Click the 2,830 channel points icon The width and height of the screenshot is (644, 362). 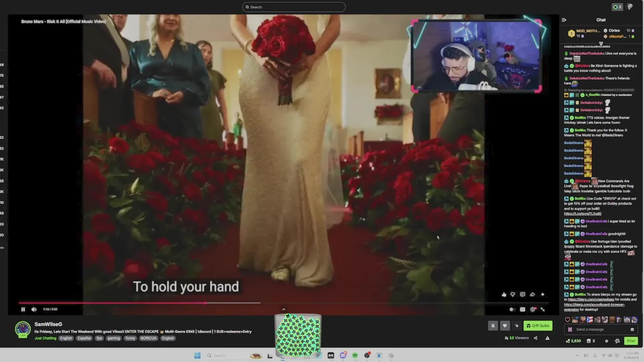coord(574,341)
